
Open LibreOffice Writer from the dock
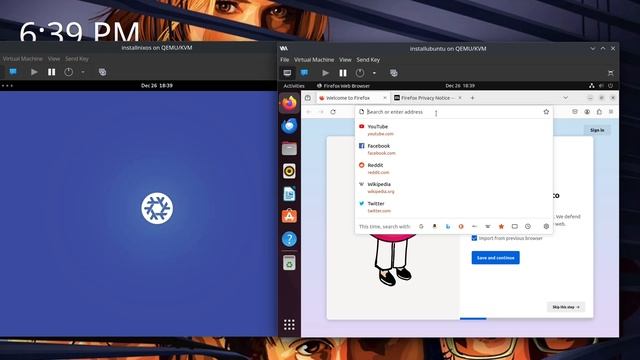(289, 194)
